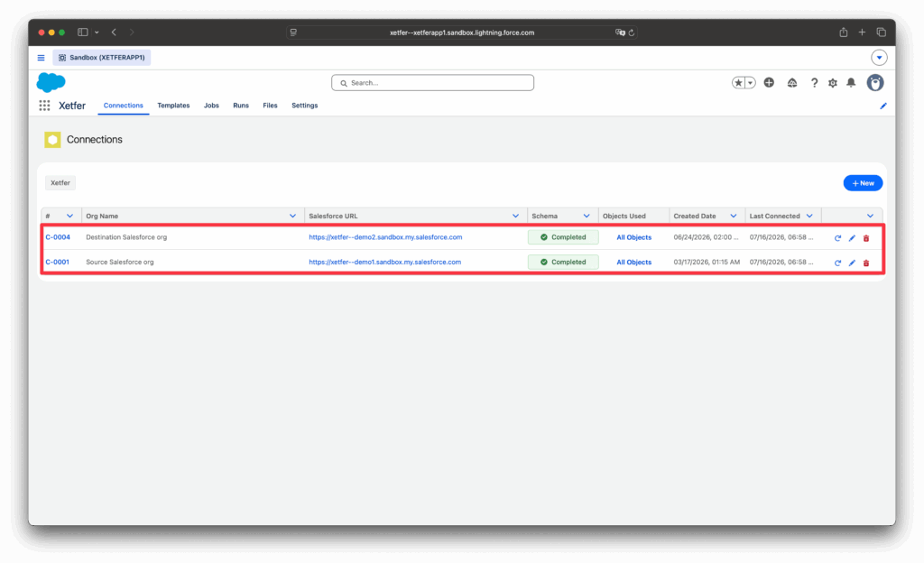Switch to the Runs tab
The height and width of the screenshot is (563, 924).
pos(240,106)
